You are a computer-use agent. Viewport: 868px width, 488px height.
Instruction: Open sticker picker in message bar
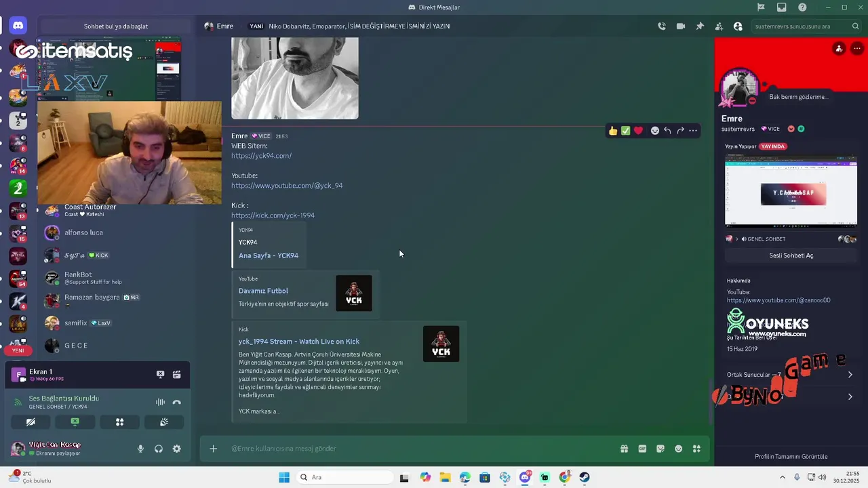coord(660,449)
